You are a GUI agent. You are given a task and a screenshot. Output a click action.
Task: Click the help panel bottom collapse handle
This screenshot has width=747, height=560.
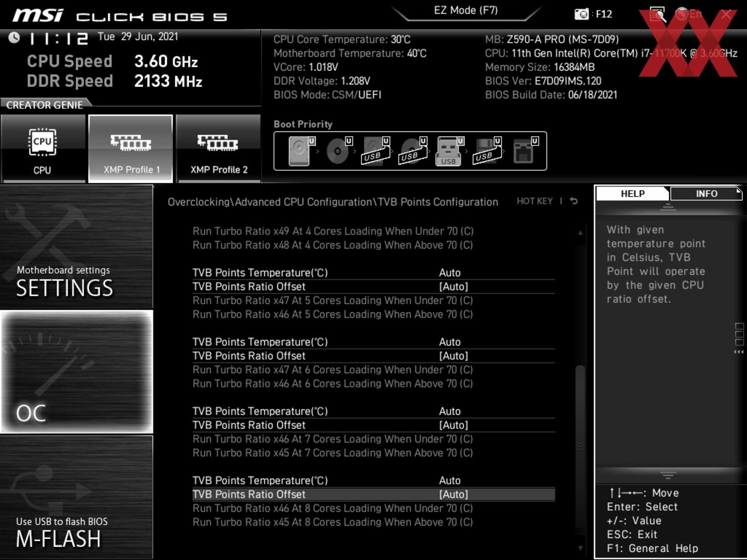[x=668, y=475]
